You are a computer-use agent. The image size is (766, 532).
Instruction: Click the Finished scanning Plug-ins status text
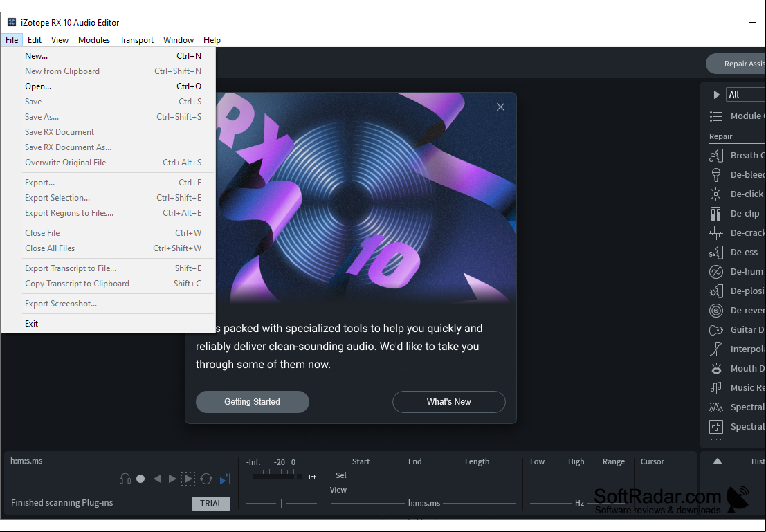tap(62, 503)
